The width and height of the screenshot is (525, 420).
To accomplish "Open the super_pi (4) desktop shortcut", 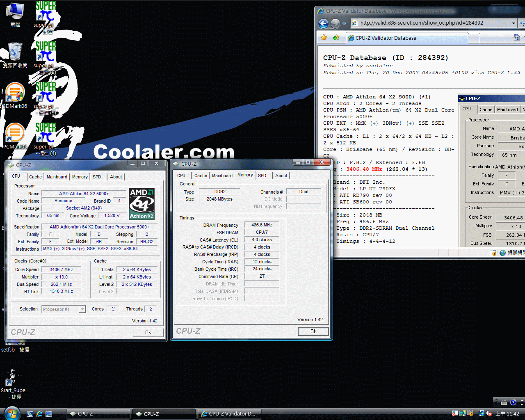I will (x=46, y=139).
